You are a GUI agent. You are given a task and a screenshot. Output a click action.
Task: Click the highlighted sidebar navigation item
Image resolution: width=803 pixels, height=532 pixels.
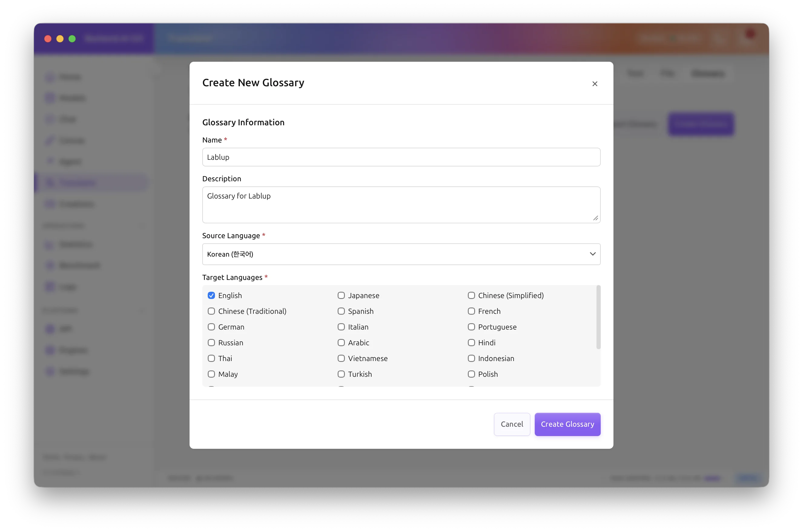point(92,182)
